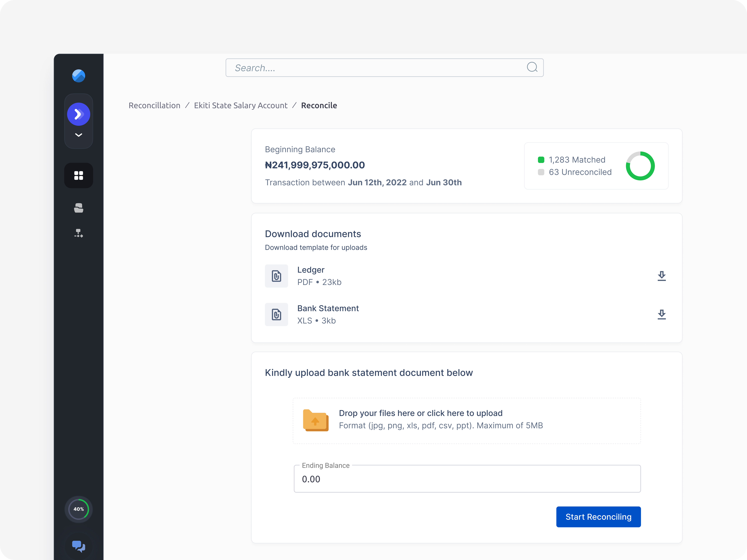Open the folder/files sidebar icon
The height and width of the screenshot is (560, 747).
79,208
